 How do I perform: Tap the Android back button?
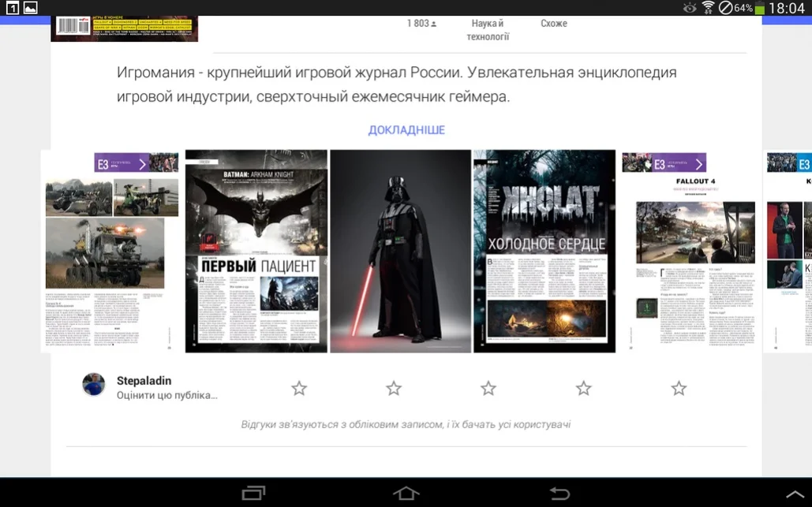click(559, 493)
